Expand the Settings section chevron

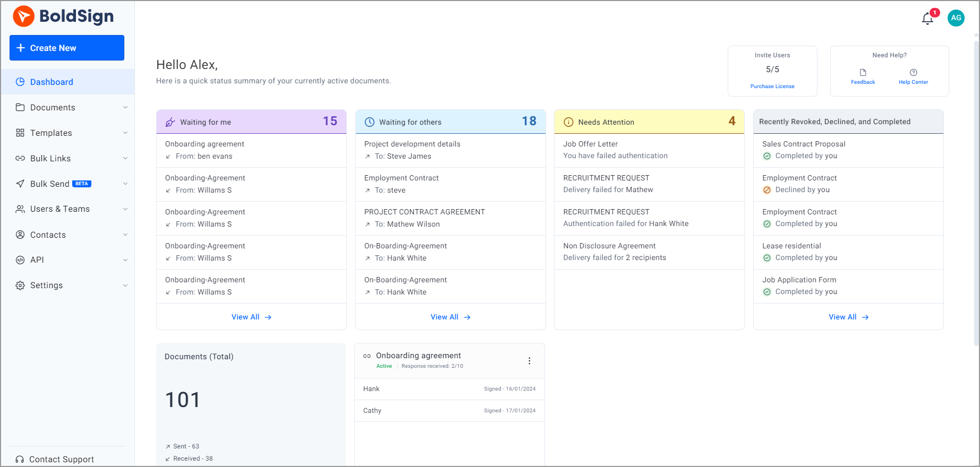tap(125, 286)
